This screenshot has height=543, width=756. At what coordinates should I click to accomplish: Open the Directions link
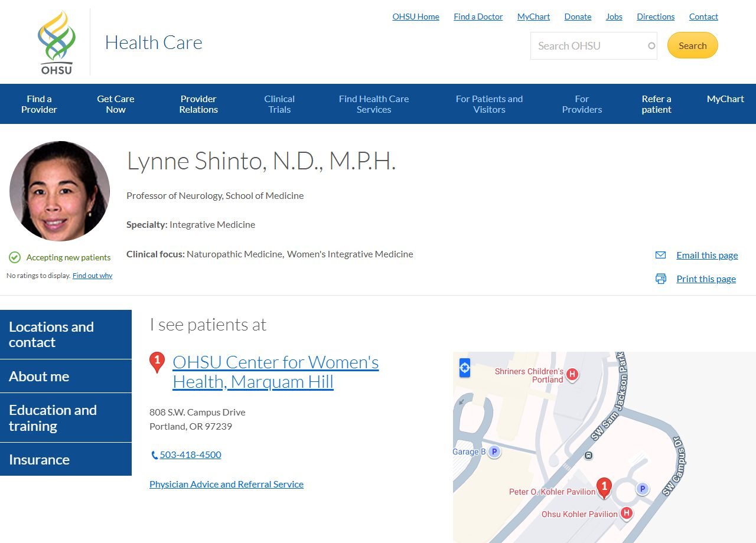point(656,17)
